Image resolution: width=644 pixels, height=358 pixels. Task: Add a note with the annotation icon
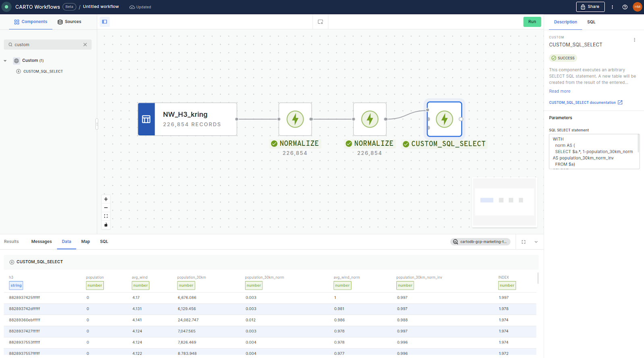(320, 22)
